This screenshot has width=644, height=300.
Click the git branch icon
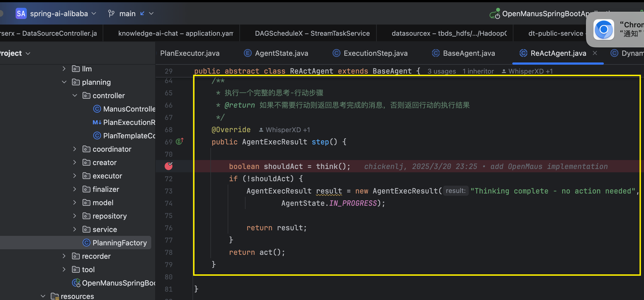(x=111, y=13)
